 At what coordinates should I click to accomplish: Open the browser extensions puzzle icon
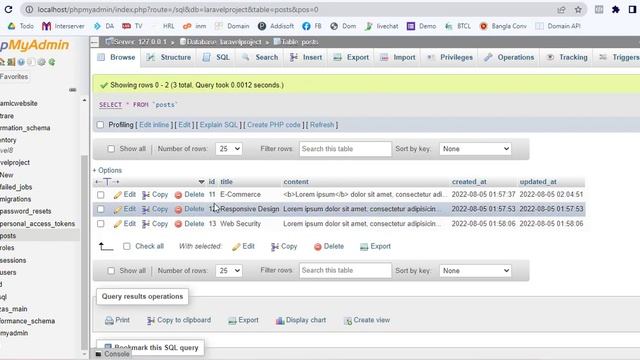click(x=616, y=9)
